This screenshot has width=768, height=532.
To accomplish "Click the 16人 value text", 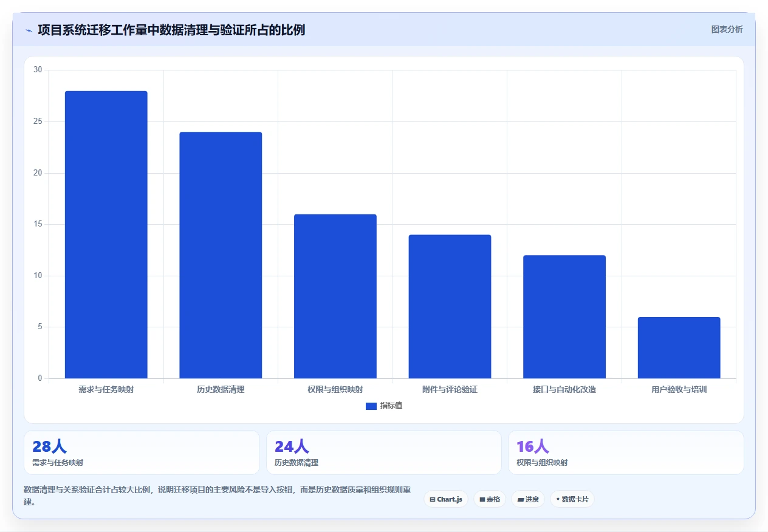I will point(533,446).
